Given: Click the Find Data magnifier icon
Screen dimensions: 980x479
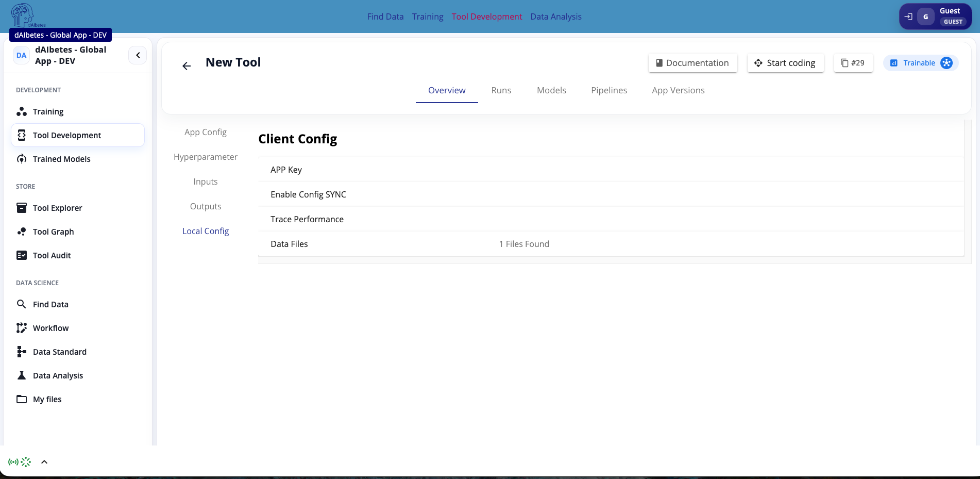Looking at the screenshot, I should [x=22, y=304].
